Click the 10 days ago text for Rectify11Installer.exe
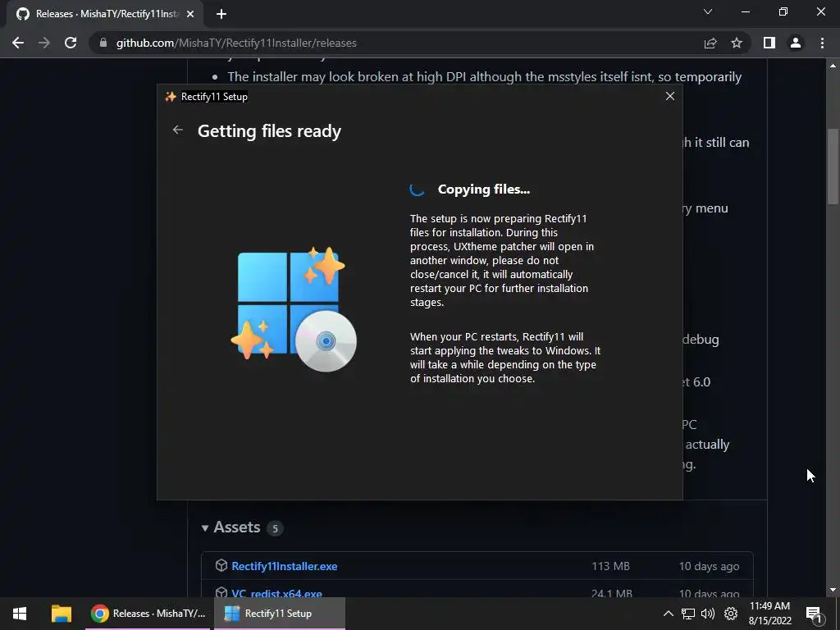840x630 pixels. click(x=709, y=566)
